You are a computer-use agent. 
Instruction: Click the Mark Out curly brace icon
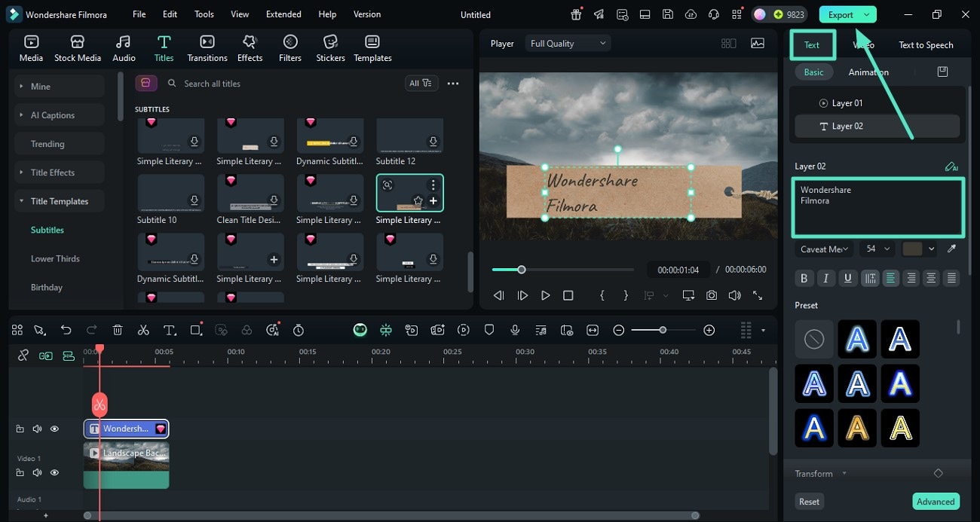pos(626,295)
